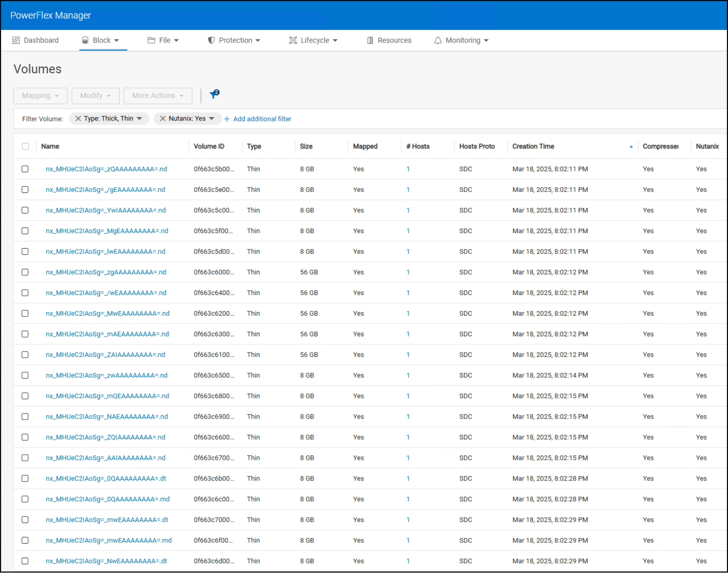Remove the Type: Thick, Thin filter
This screenshot has height=573, width=728.
[78, 118]
